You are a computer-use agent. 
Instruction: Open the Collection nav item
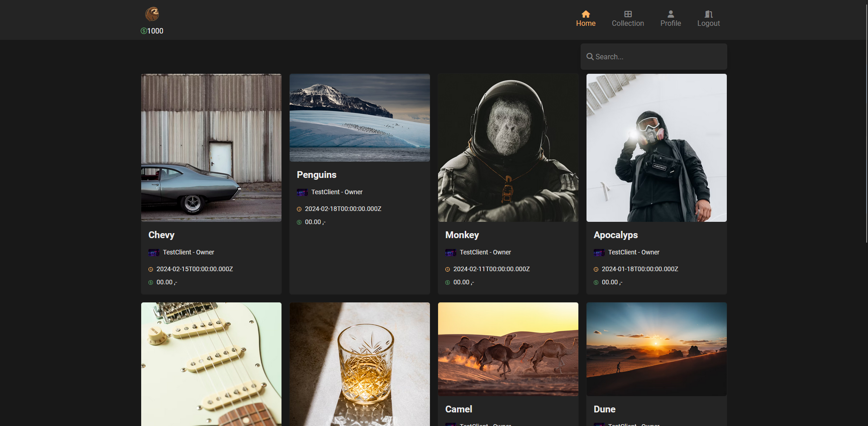coord(628,19)
